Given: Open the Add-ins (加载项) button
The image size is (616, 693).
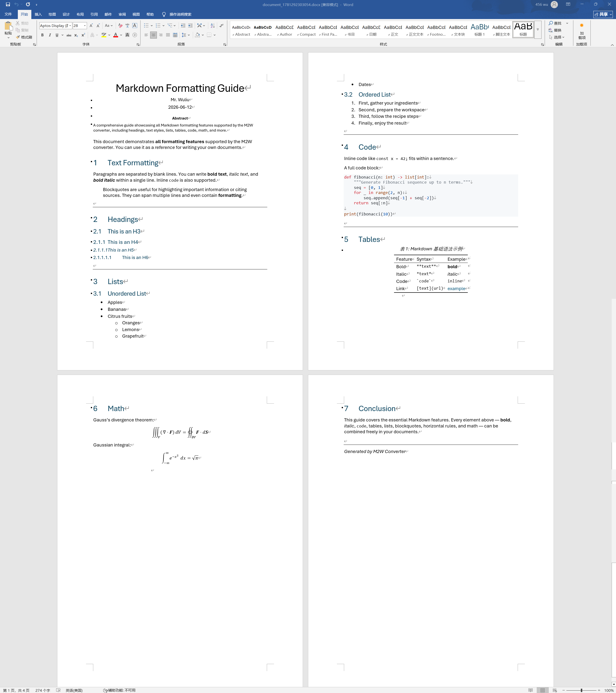Looking at the screenshot, I should point(582,31).
